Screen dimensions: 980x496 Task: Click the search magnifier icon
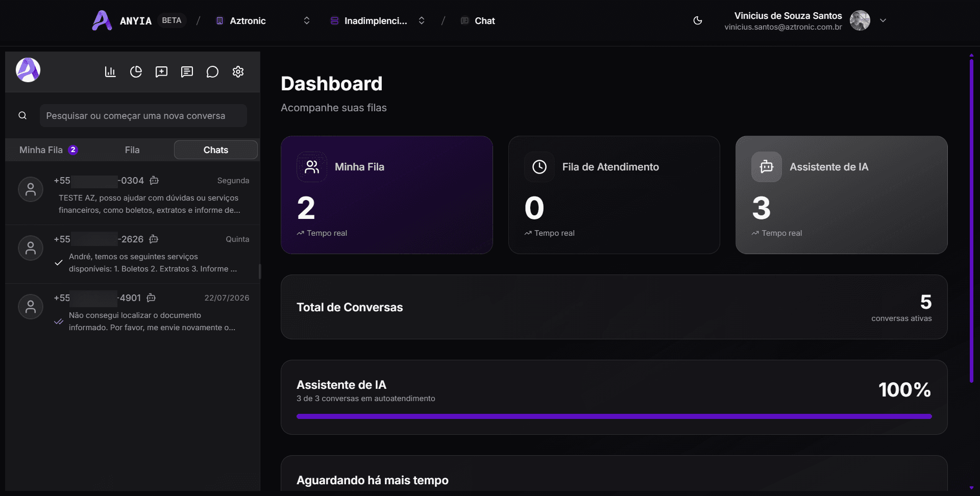pos(22,116)
